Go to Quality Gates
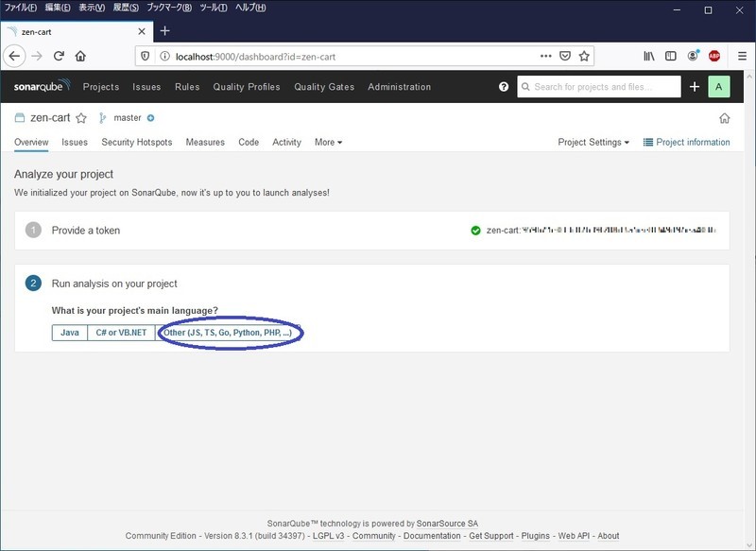756x551 pixels. [324, 87]
